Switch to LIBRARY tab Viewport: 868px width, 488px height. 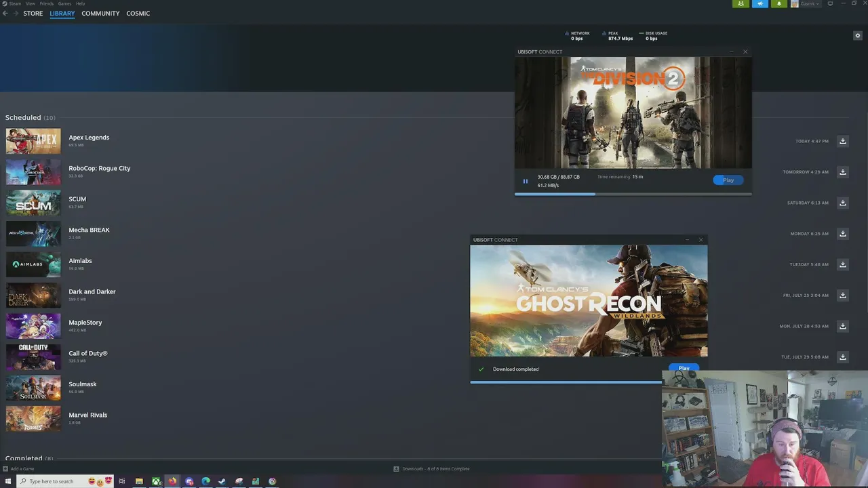(x=62, y=14)
